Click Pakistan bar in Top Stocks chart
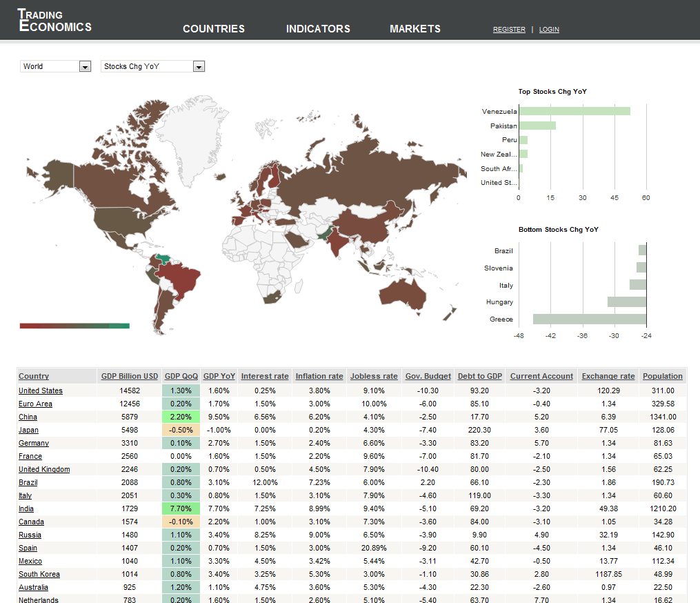Image resolution: width=700 pixels, height=603 pixels. tap(537, 126)
